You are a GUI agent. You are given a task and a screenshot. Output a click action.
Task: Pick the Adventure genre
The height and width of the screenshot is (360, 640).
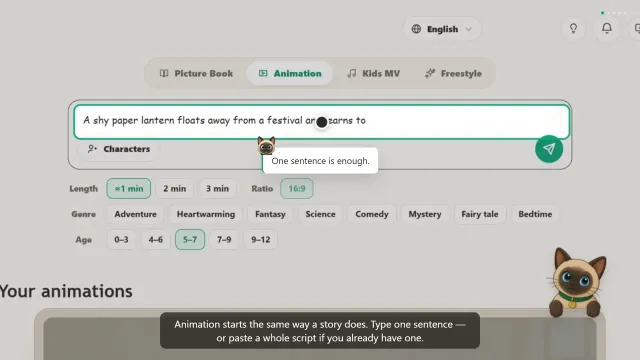click(136, 214)
